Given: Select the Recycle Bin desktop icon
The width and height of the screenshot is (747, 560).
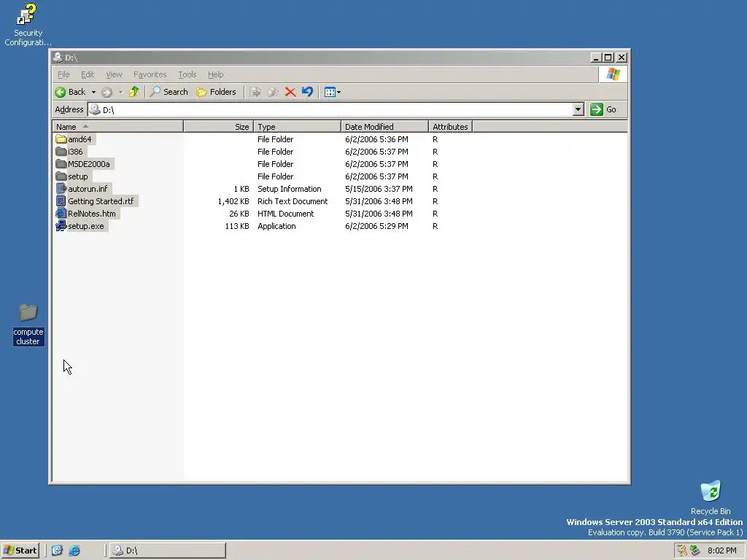Looking at the screenshot, I should tap(711, 497).
